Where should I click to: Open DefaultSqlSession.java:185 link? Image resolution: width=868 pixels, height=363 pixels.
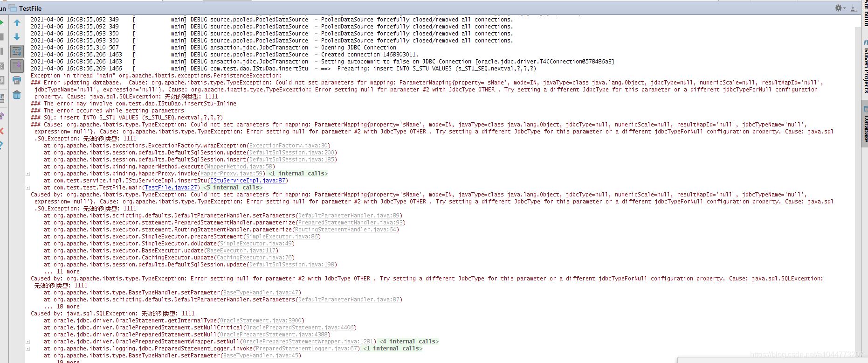point(292,160)
